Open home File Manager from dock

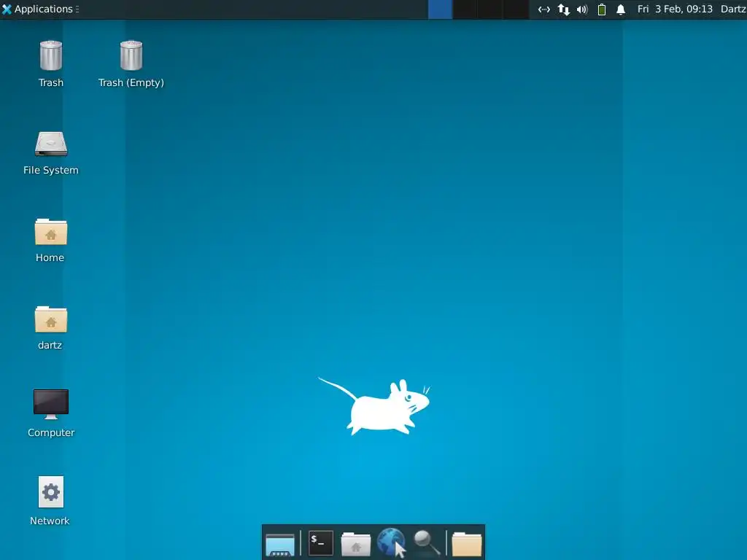coord(356,544)
